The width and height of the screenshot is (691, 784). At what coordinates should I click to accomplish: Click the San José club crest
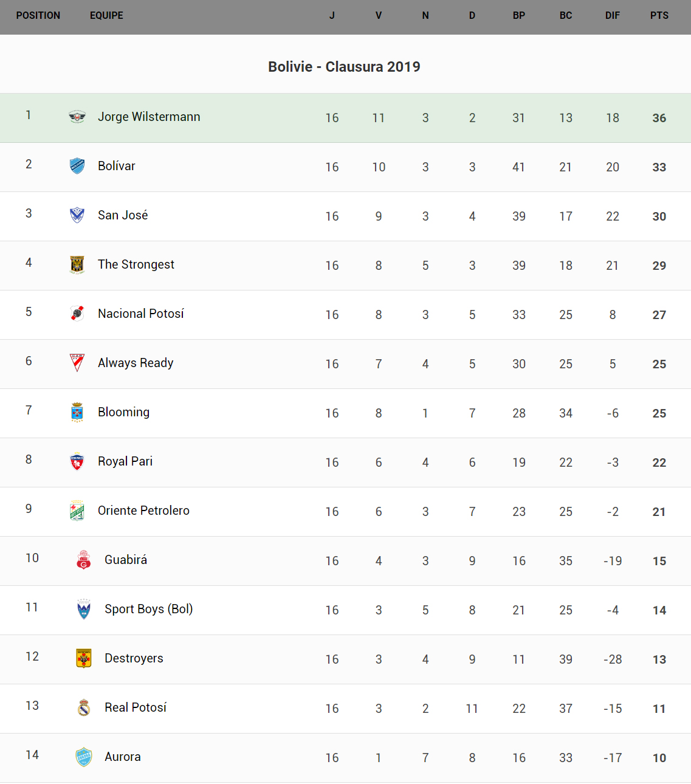[x=77, y=215]
